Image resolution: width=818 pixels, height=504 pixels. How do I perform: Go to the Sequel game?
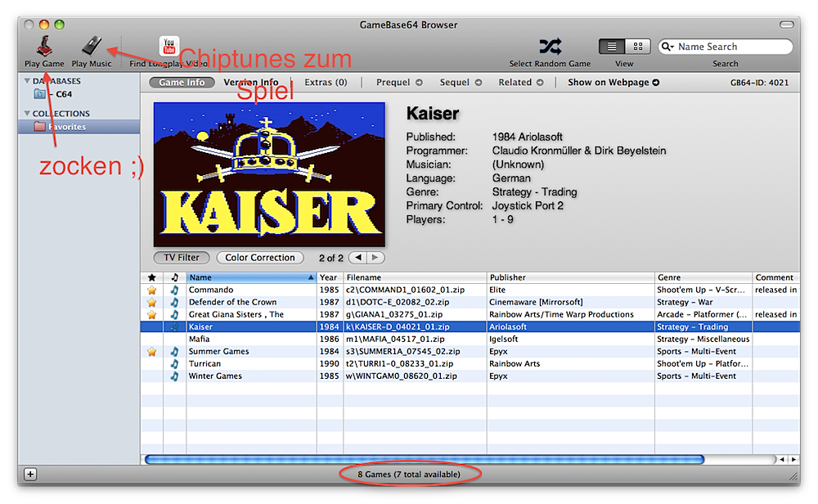[x=461, y=83]
